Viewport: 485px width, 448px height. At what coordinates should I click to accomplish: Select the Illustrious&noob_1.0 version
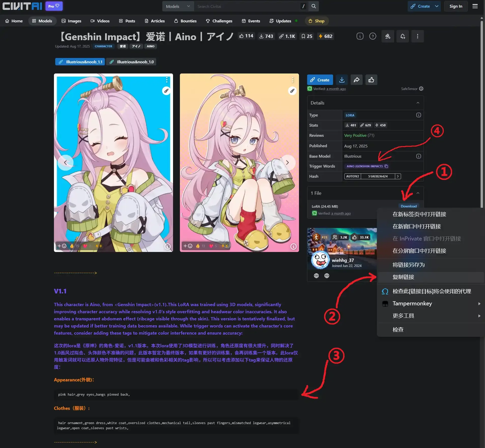coord(132,62)
